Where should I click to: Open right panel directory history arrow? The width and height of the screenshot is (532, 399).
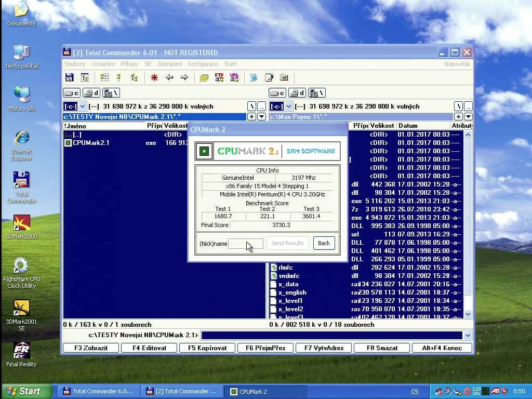click(468, 117)
